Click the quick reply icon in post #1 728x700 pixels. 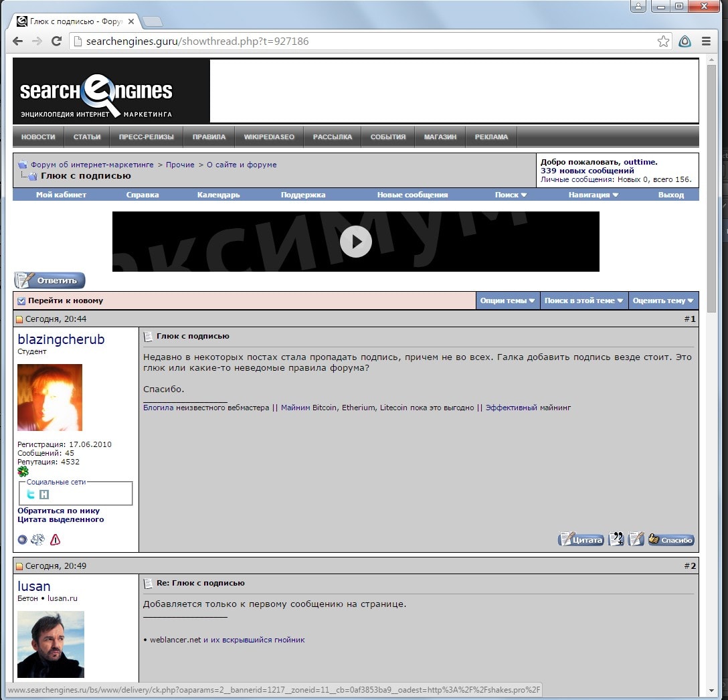coord(636,539)
